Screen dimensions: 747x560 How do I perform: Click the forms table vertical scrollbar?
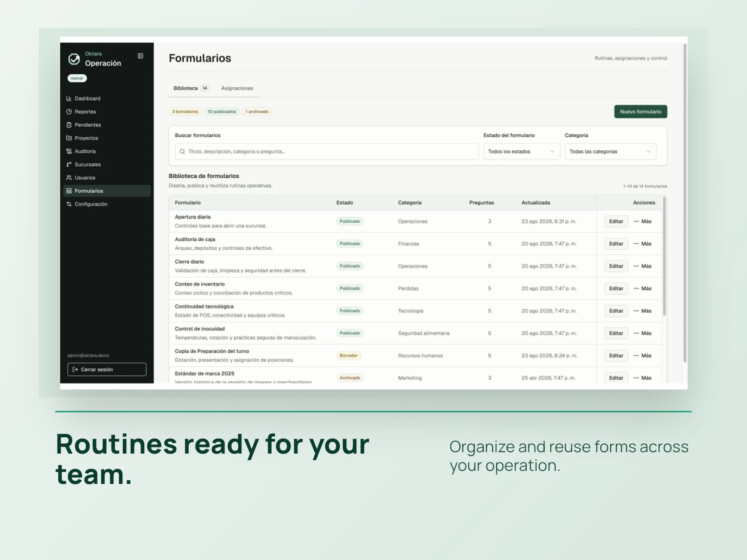(x=664, y=257)
